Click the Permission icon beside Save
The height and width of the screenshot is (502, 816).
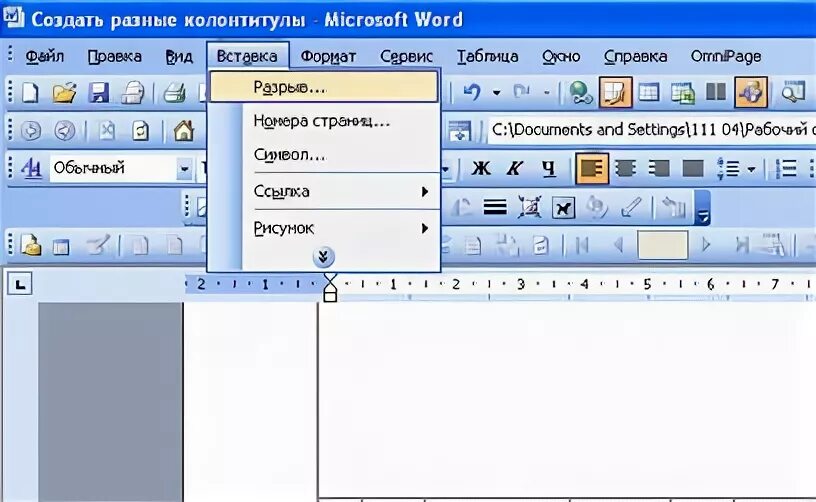click(x=133, y=93)
